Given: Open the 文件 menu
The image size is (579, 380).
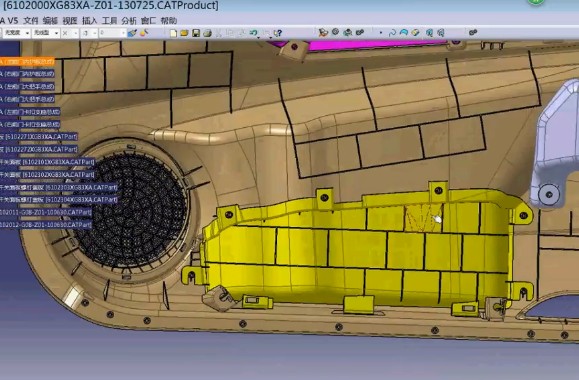Looking at the screenshot, I should pos(31,21).
